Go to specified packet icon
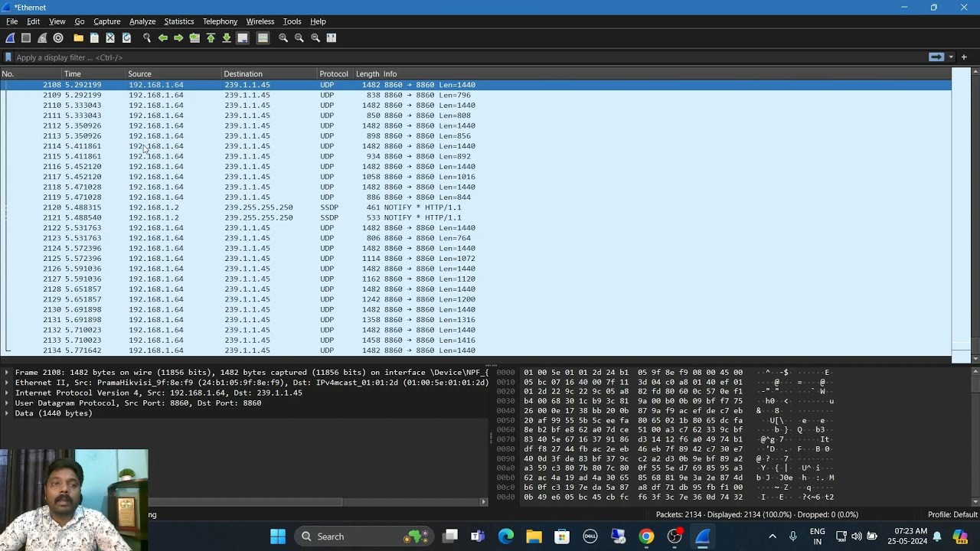Image resolution: width=980 pixels, height=551 pixels. point(194,37)
